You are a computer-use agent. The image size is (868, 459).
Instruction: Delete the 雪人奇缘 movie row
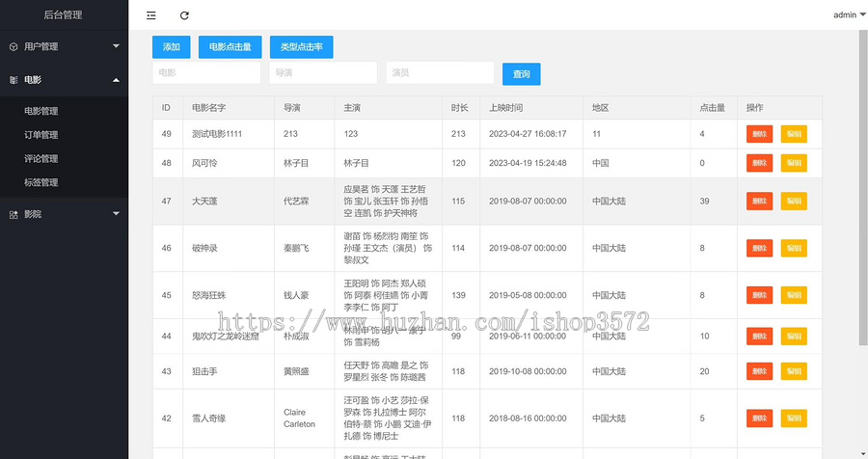tap(760, 418)
